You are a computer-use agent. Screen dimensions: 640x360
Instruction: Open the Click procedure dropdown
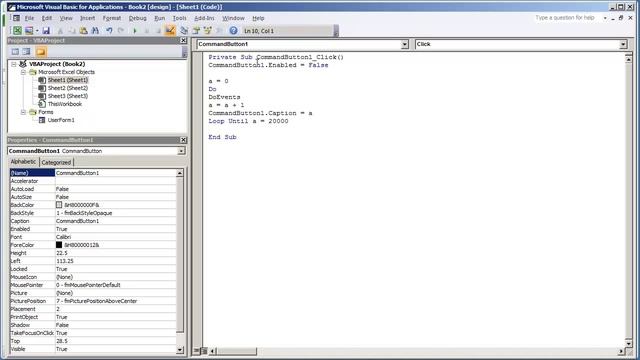point(623,44)
